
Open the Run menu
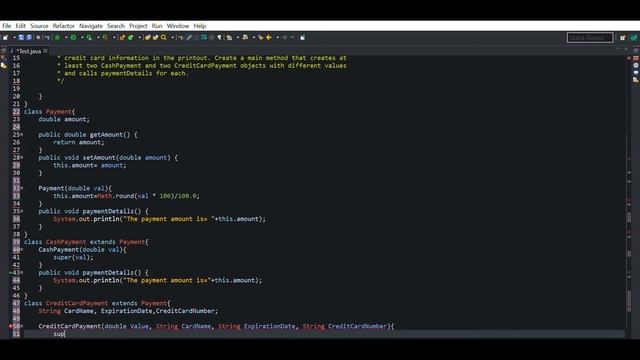(157, 26)
